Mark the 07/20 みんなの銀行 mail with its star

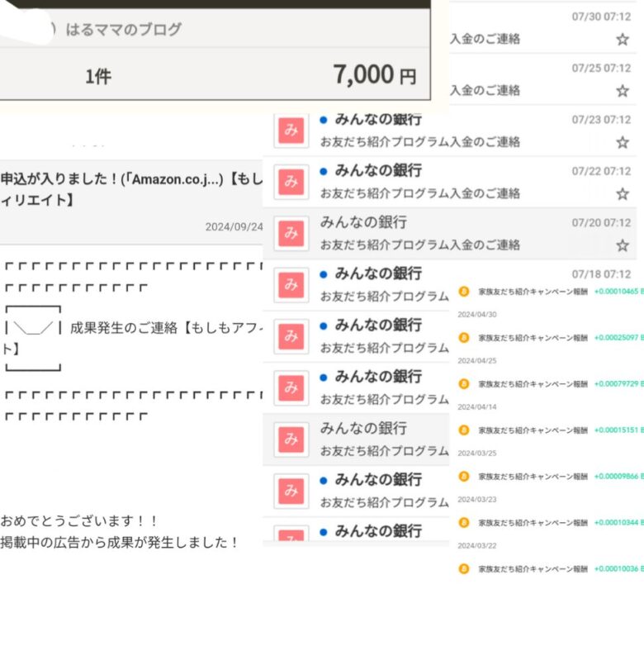coord(622,245)
